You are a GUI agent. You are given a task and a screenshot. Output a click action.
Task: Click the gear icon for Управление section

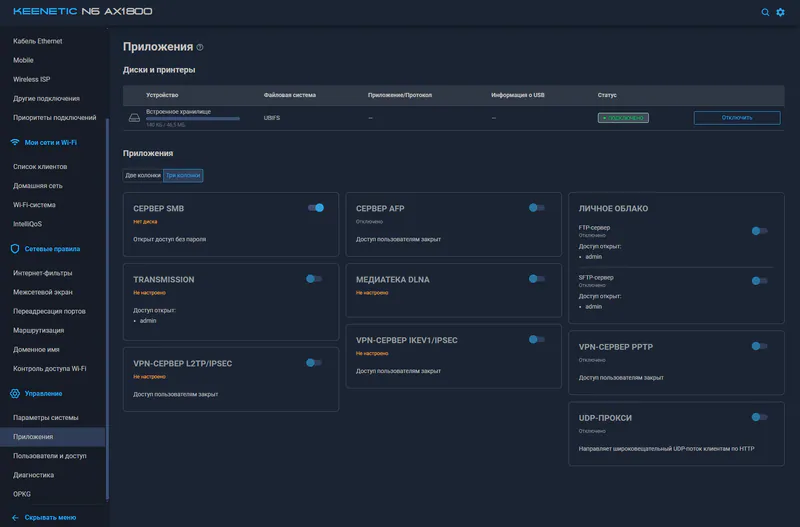pyautogui.click(x=15, y=393)
